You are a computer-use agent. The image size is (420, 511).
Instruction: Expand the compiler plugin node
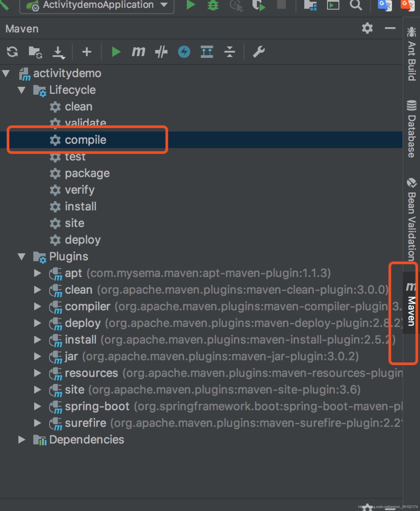pos(37,306)
